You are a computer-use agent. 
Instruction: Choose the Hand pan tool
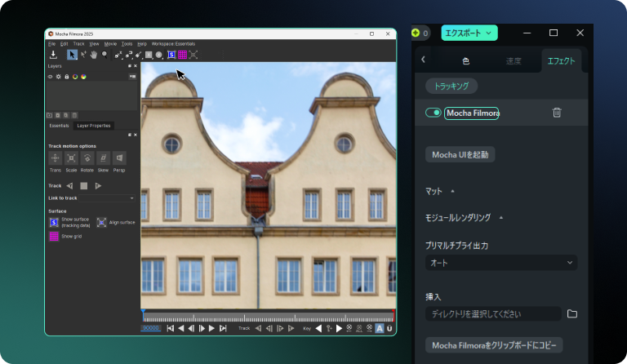tap(94, 55)
